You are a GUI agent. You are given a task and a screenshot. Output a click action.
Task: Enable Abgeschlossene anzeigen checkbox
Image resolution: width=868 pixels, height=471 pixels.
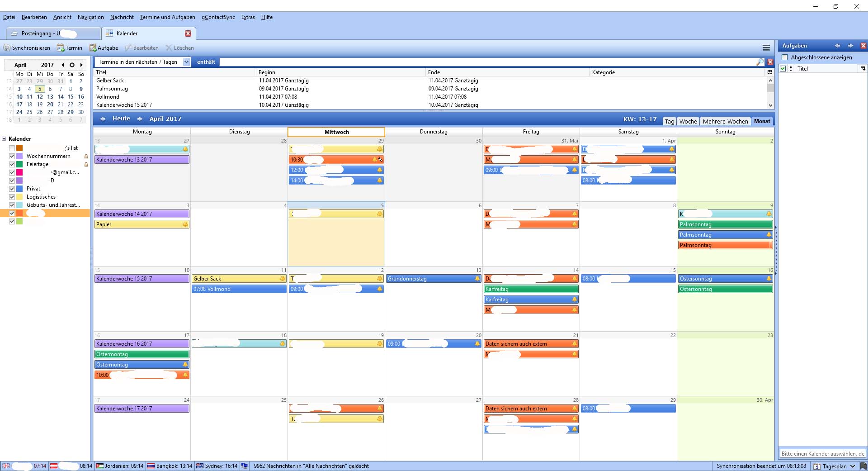[785, 57]
